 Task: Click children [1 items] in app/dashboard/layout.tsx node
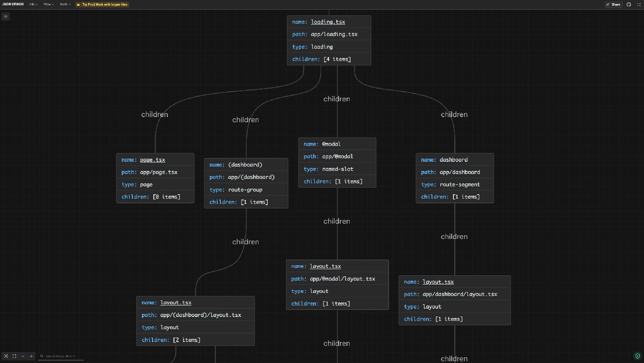pyautogui.click(x=455, y=319)
